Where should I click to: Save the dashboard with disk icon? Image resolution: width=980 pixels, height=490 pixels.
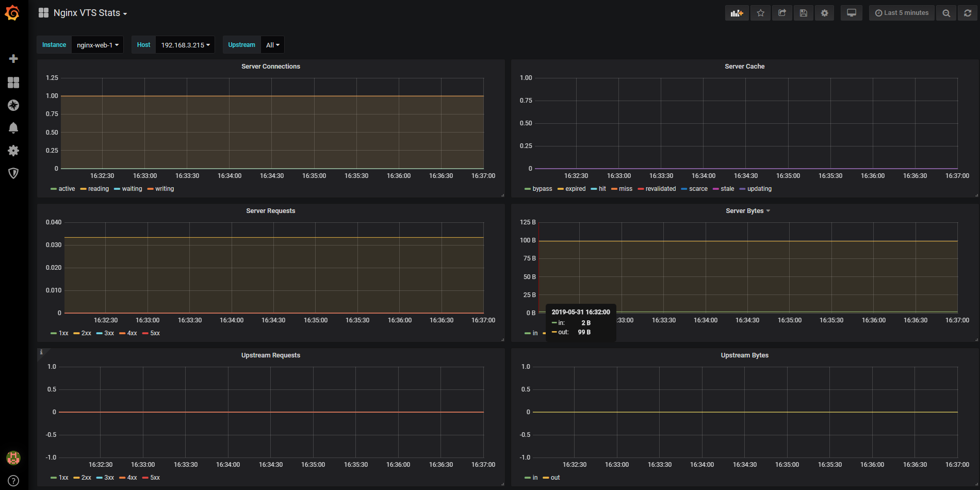pos(803,13)
